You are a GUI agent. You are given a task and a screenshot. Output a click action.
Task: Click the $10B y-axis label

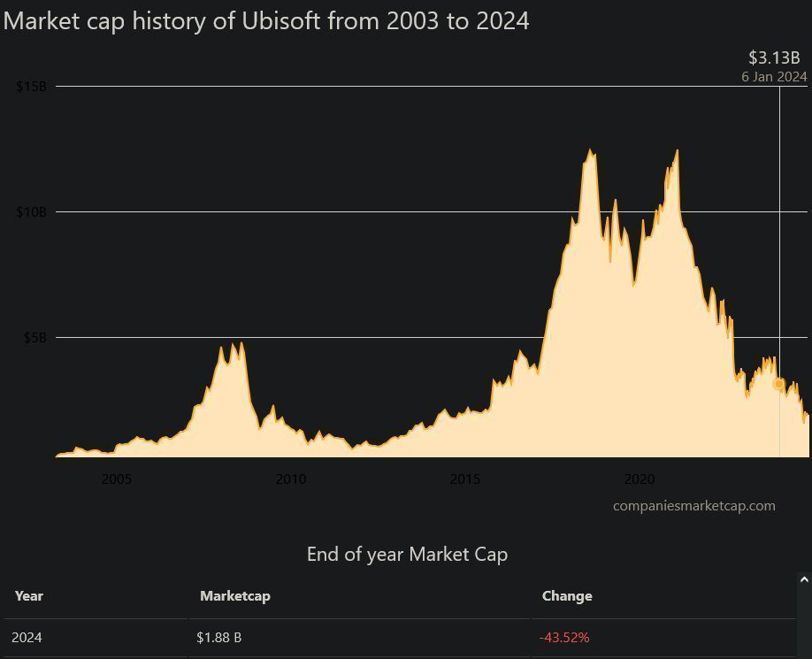[31, 211]
